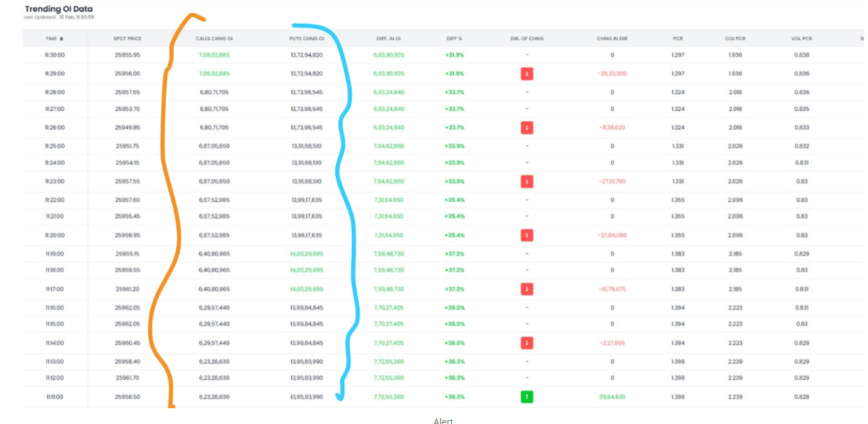Click the 39,64,630 value in 11:11:00 row
The height and width of the screenshot is (424, 868).
pos(612,397)
